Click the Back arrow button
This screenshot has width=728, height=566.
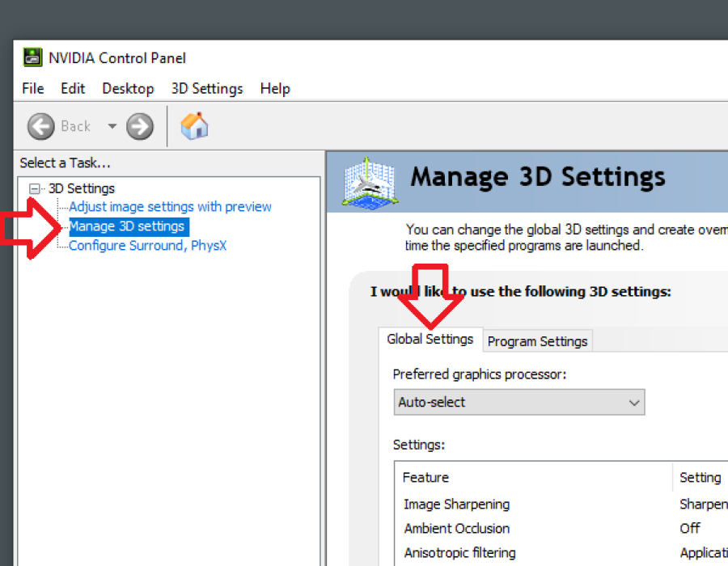(x=41, y=126)
